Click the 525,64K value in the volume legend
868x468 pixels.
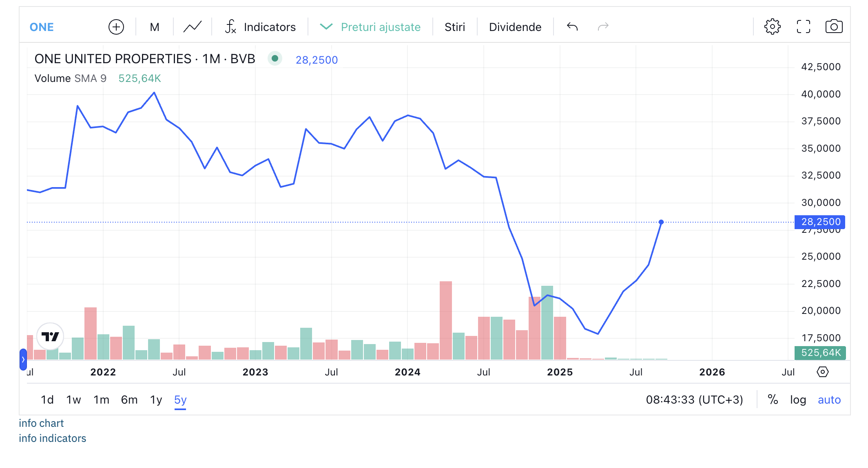[139, 78]
